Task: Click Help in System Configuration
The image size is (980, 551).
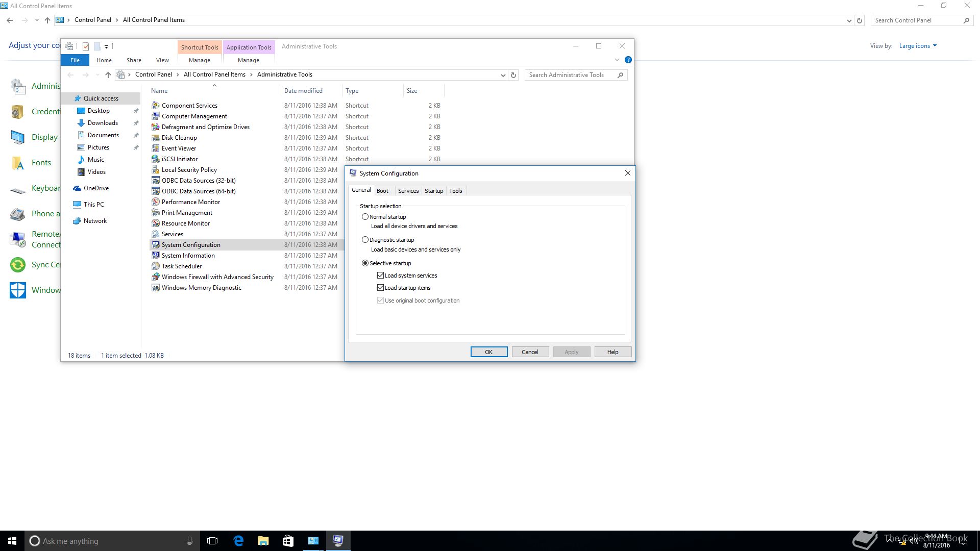Action: tap(612, 352)
